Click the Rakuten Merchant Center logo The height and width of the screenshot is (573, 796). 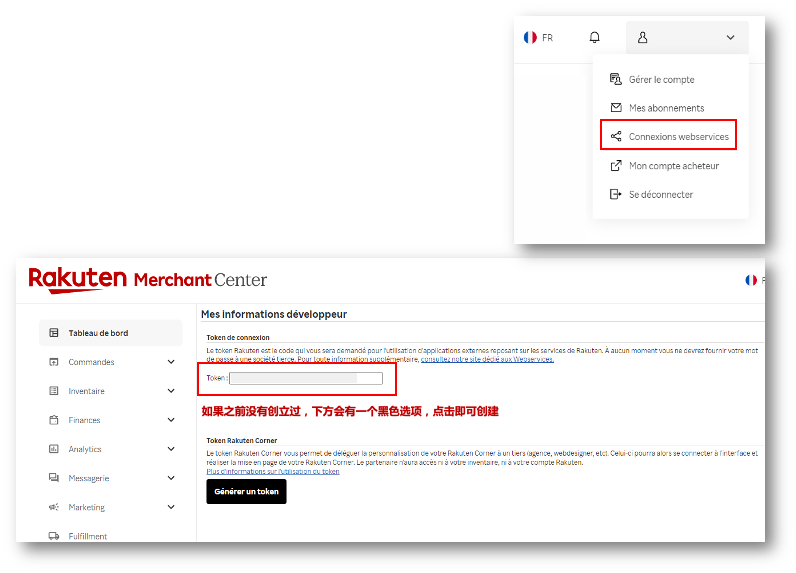point(148,280)
